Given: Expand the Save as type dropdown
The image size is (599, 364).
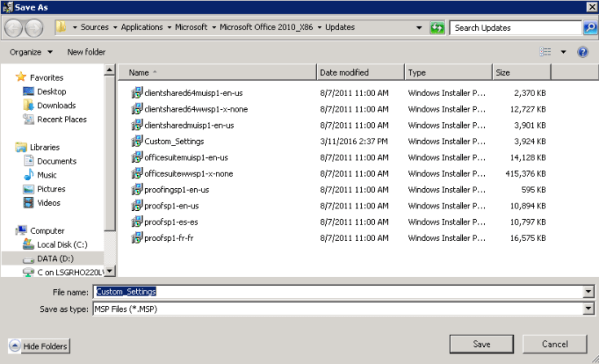Looking at the screenshot, I should [588, 309].
